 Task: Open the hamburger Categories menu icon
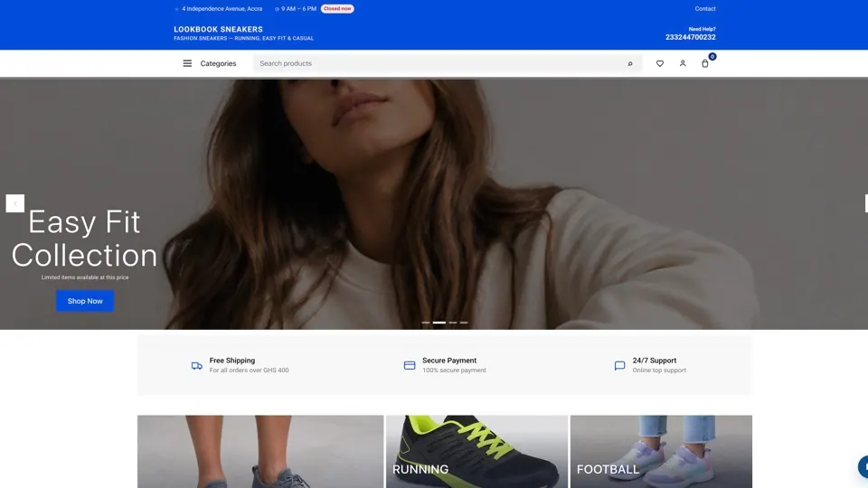click(187, 63)
